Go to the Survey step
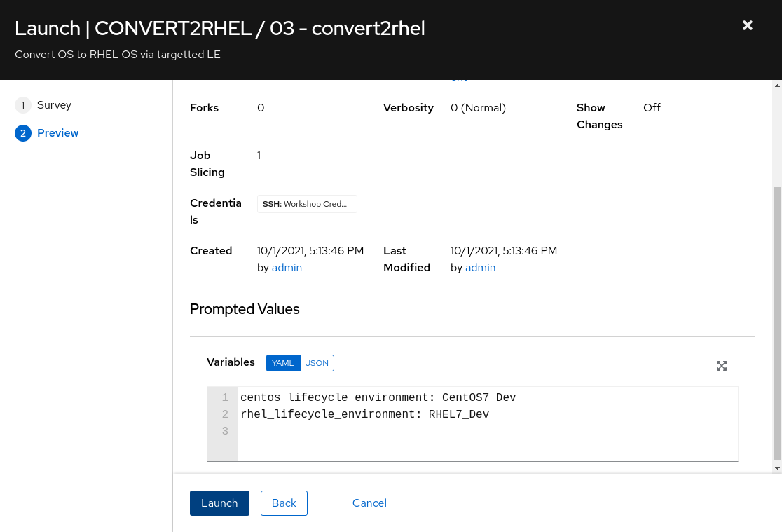This screenshot has width=782, height=532. pyautogui.click(x=43, y=105)
